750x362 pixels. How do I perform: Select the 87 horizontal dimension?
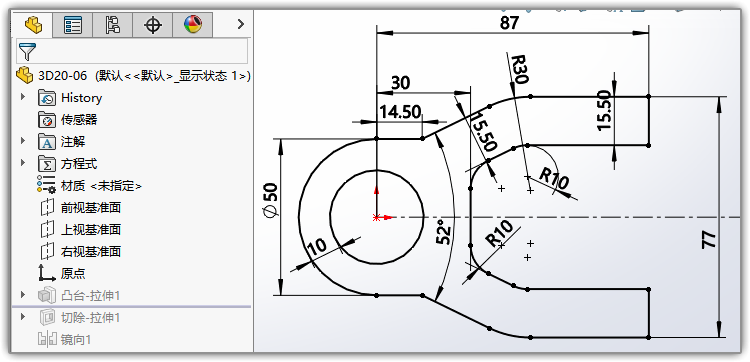(509, 22)
